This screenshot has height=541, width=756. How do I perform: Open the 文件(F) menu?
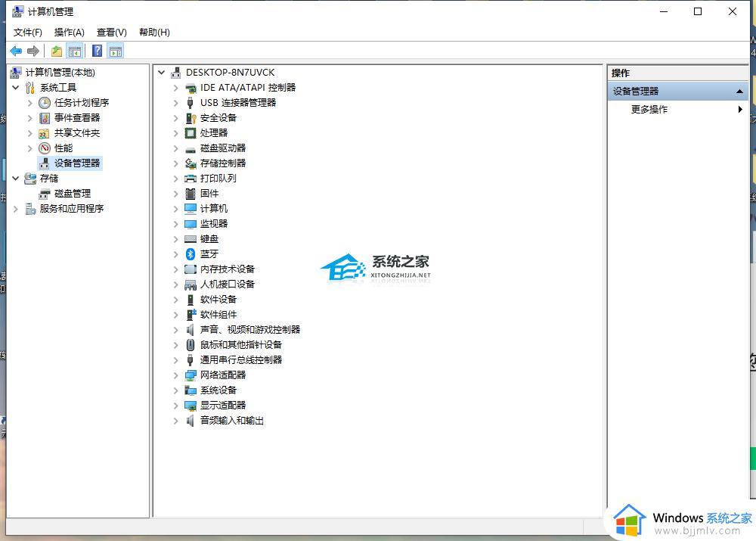click(28, 33)
